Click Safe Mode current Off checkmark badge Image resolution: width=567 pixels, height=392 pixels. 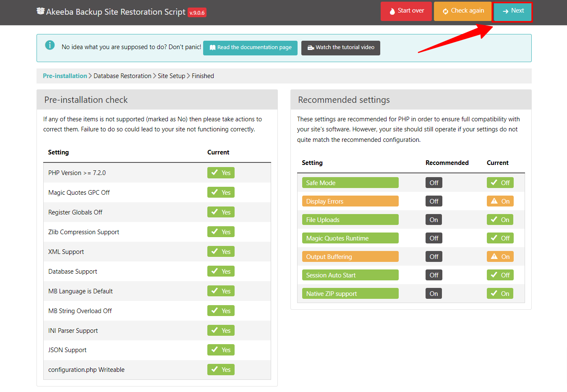[x=500, y=183]
